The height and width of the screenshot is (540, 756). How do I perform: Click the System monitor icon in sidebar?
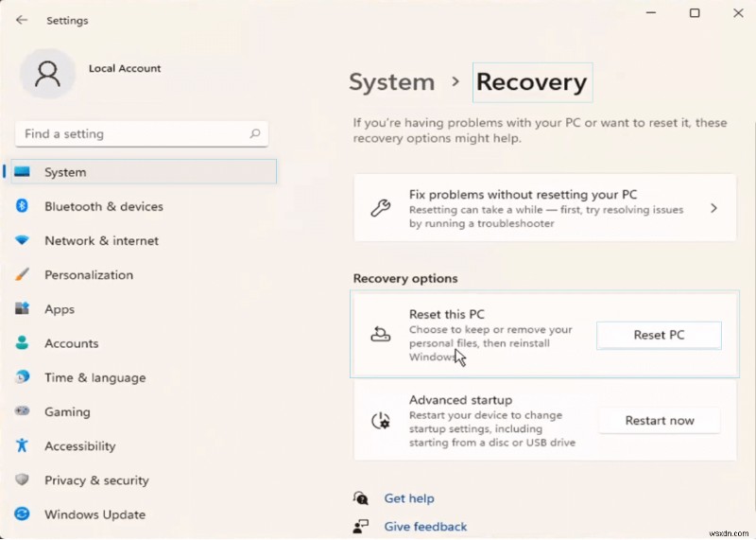click(22, 172)
